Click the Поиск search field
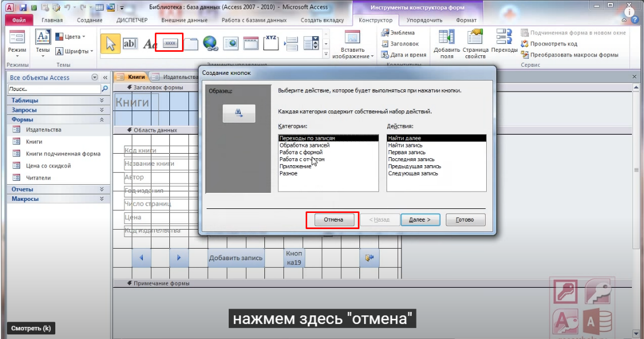The width and height of the screenshot is (644, 339). click(54, 89)
